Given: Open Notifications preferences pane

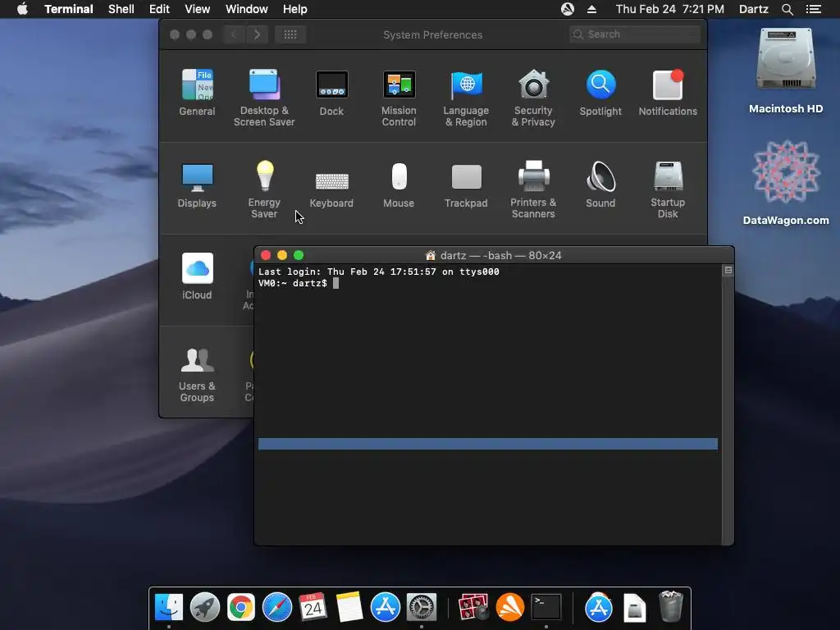Looking at the screenshot, I should click(x=668, y=92).
